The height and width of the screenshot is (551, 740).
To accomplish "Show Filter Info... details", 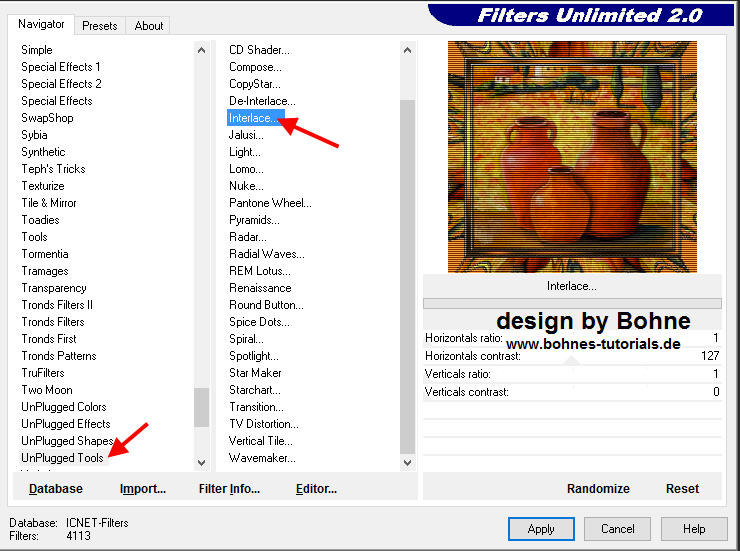I will pyautogui.click(x=229, y=489).
